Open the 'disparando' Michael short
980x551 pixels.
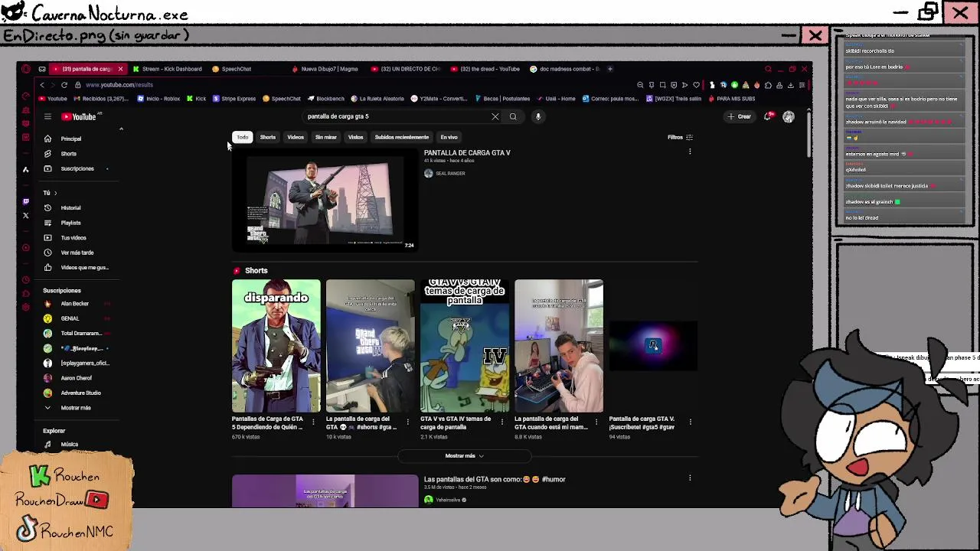pyautogui.click(x=276, y=346)
